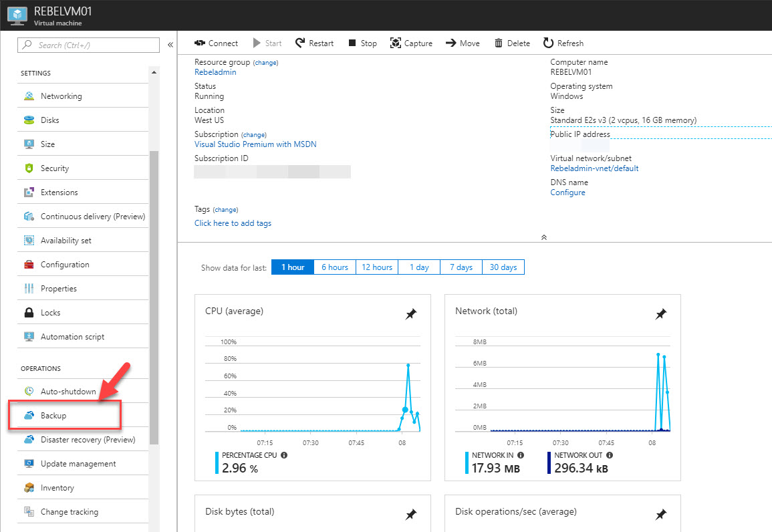Show info for NETWORK IN metric

click(521, 455)
